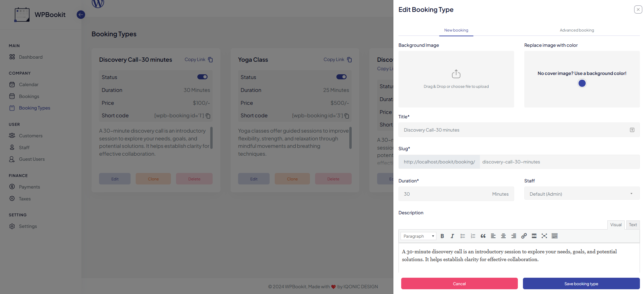Click the blockquote icon in the editor toolbar
The width and height of the screenshot is (644, 294).
click(483, 236)
